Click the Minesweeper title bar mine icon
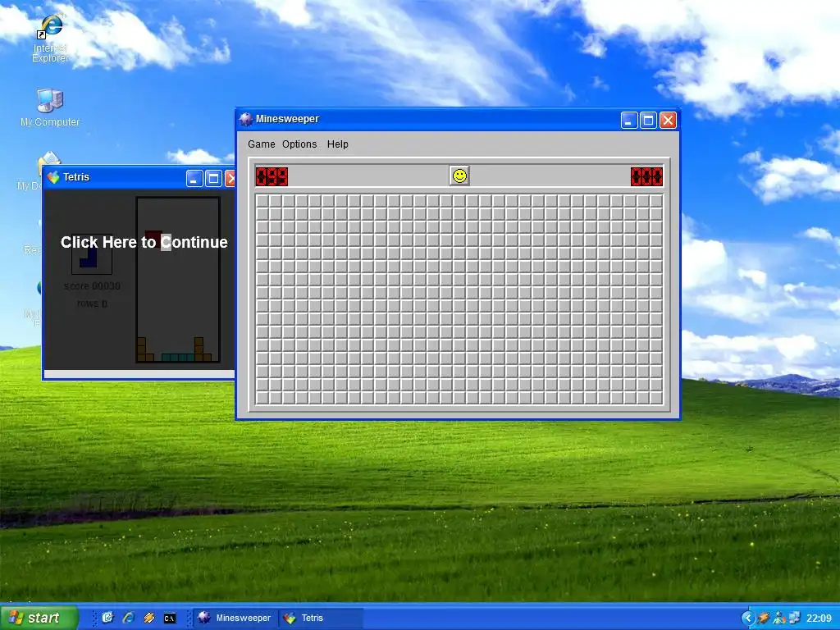 [x=246, y=119]
